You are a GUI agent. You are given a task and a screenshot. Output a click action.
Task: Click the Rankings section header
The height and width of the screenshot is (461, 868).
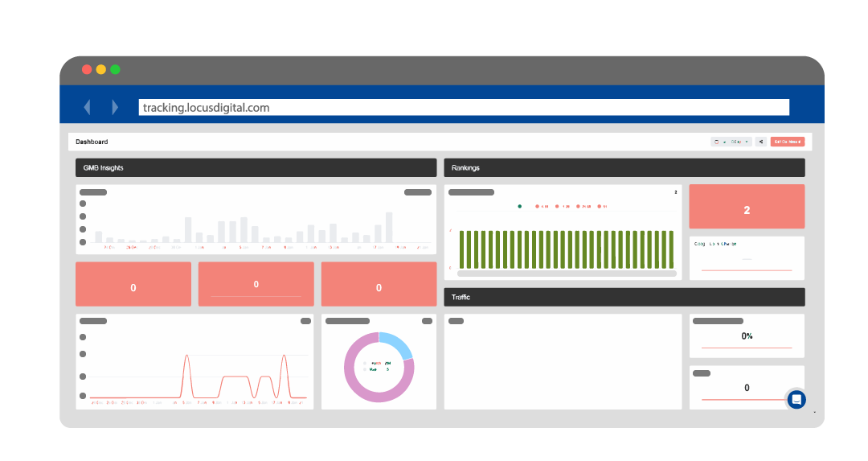624,168
